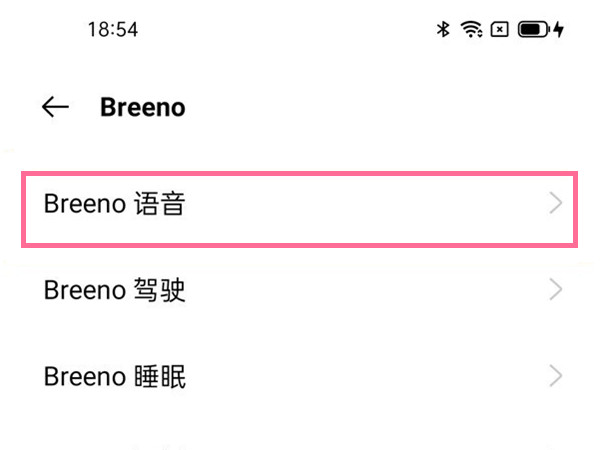This screenshot has width=600, height=450.
Task: Click the Wi-Fi signal icon
Action: point(472,30)
